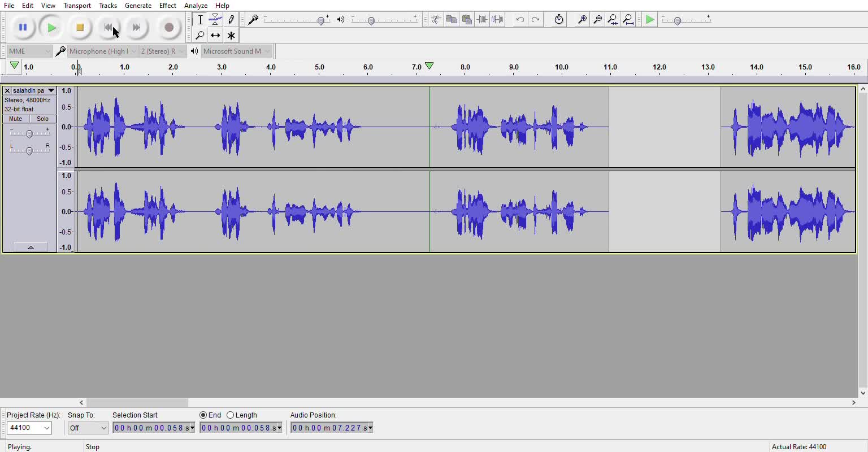The height and width of the screenshot is (452, 868).
Task: Collapse the track with the up arrow
Action: point(31,247)
